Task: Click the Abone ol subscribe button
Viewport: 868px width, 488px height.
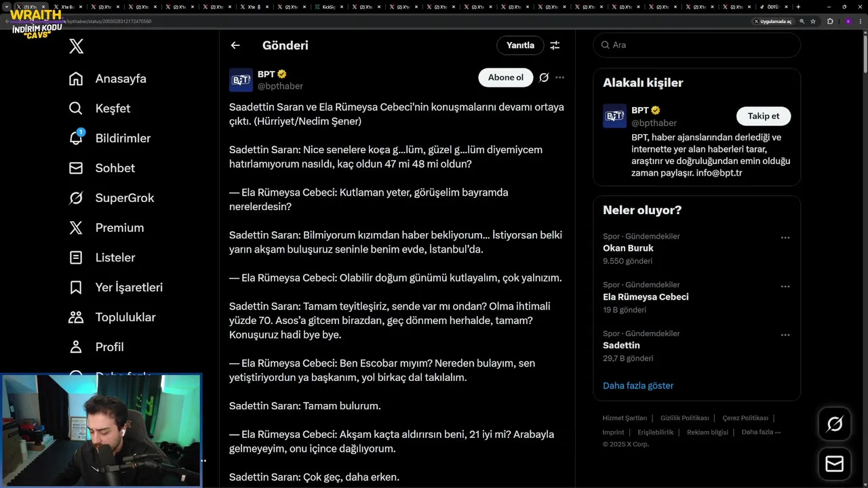Action: pos(506,77)
